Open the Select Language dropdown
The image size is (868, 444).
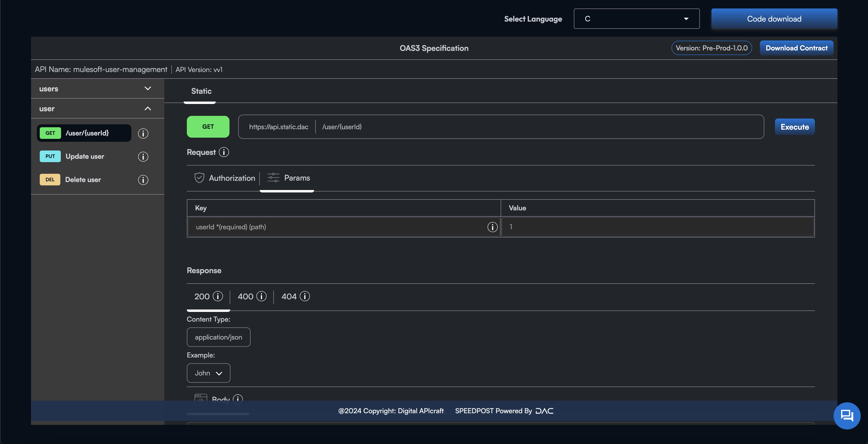point(637,19)
